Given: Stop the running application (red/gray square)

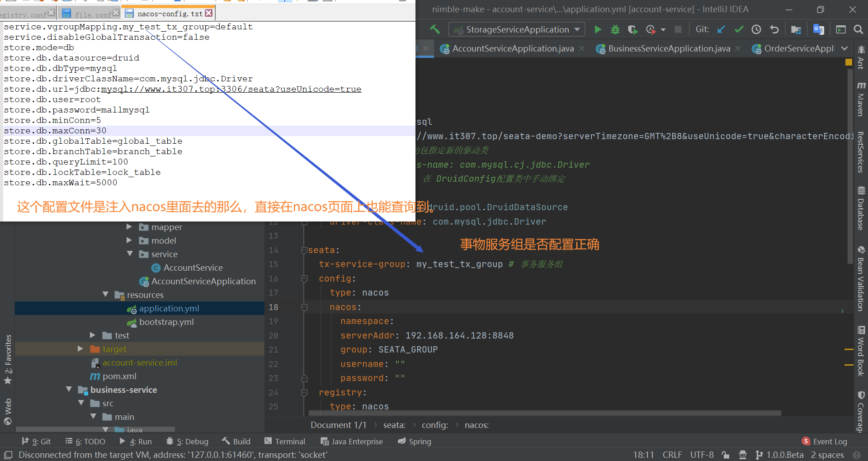Looking at the screenshot, I should [x=677, y=29].
